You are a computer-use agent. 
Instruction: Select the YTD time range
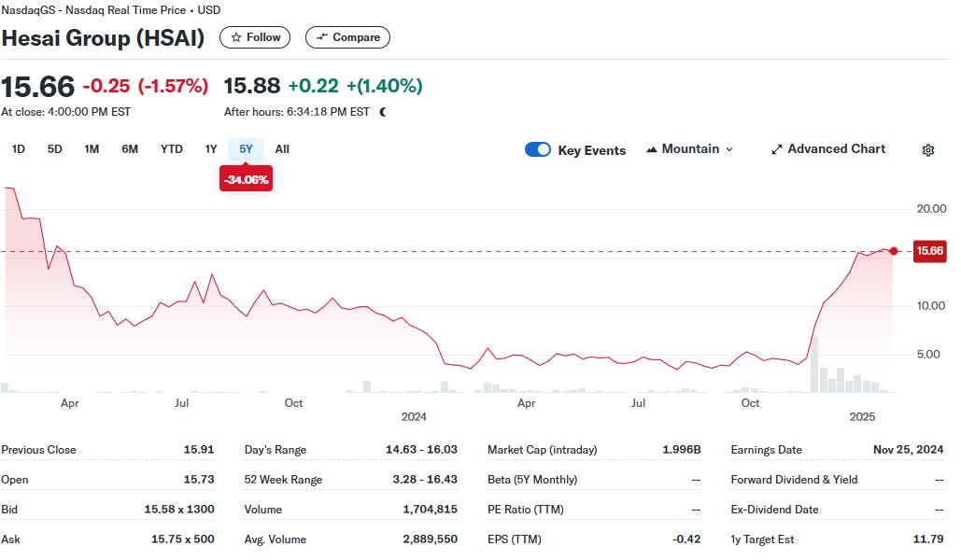point(172,149)
